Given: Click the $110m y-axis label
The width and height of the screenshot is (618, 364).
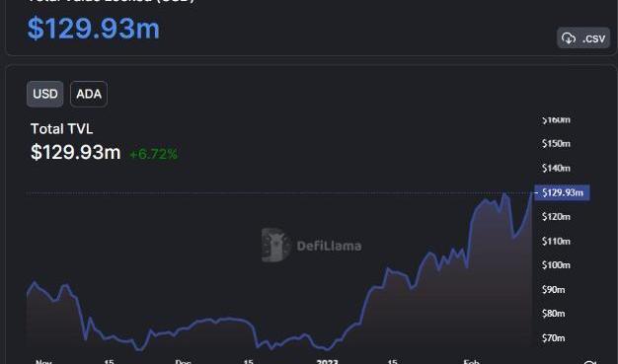Looking at the screenshot, I should coord(556,241).
